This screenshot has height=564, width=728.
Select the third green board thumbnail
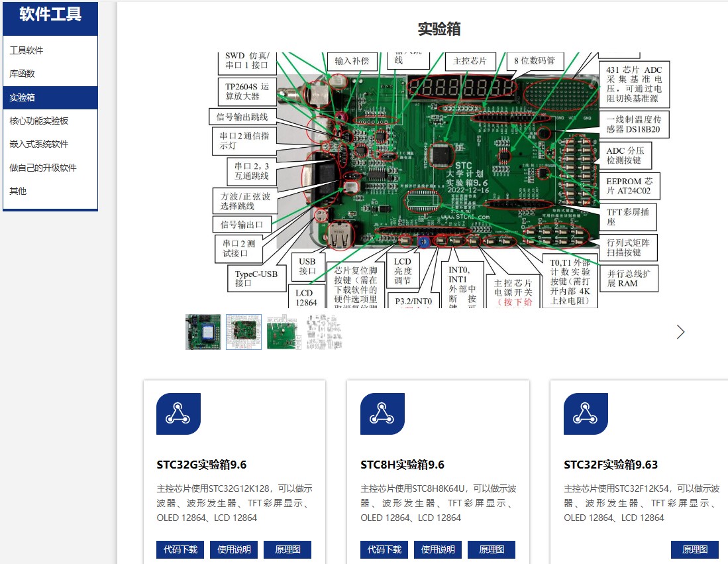[284, 332]
